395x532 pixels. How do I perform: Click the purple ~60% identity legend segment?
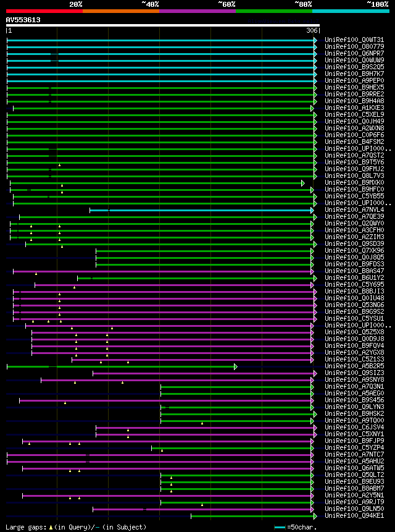coord(197,11)
